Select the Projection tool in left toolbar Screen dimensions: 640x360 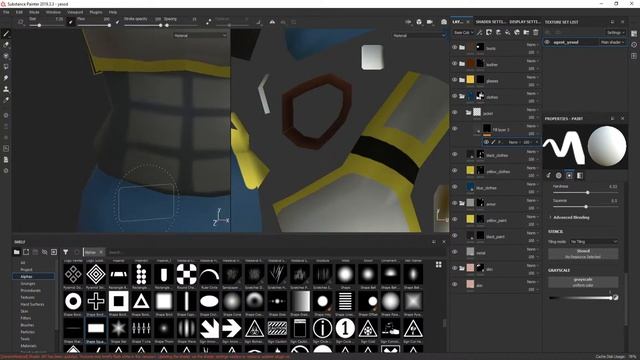click(x=6, y=56)
